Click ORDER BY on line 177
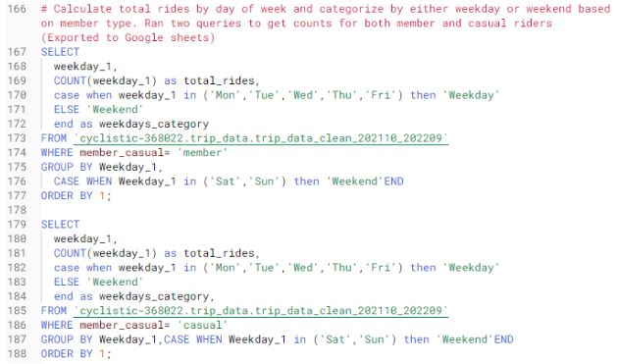 click(x=67, y=195)
